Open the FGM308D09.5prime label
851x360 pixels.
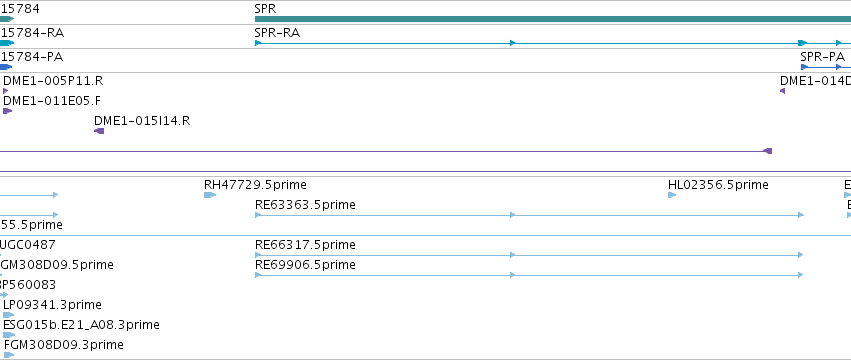56,265
